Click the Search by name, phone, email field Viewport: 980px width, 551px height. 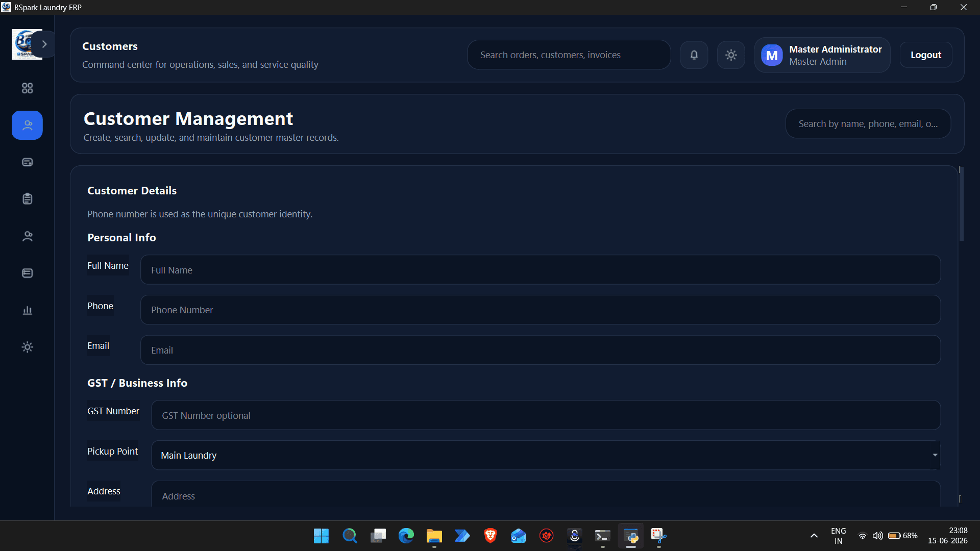pyautogui.click(x=868, y=124)
